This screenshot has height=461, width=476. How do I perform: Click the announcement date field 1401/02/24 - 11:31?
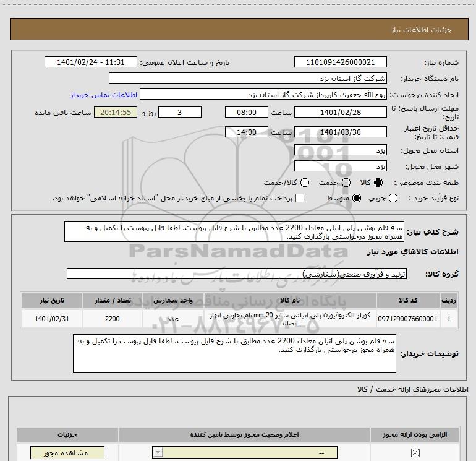coord(91,62)
